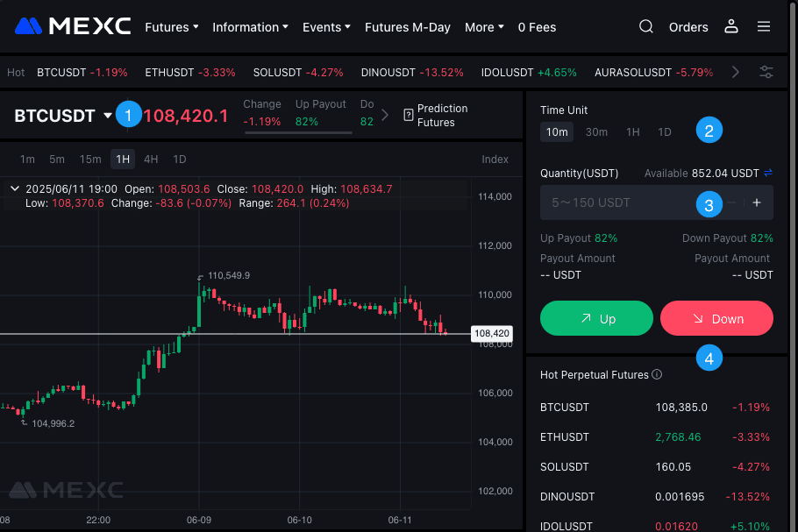
Task: Select the 5m chart interval
Action: [57, 160]
